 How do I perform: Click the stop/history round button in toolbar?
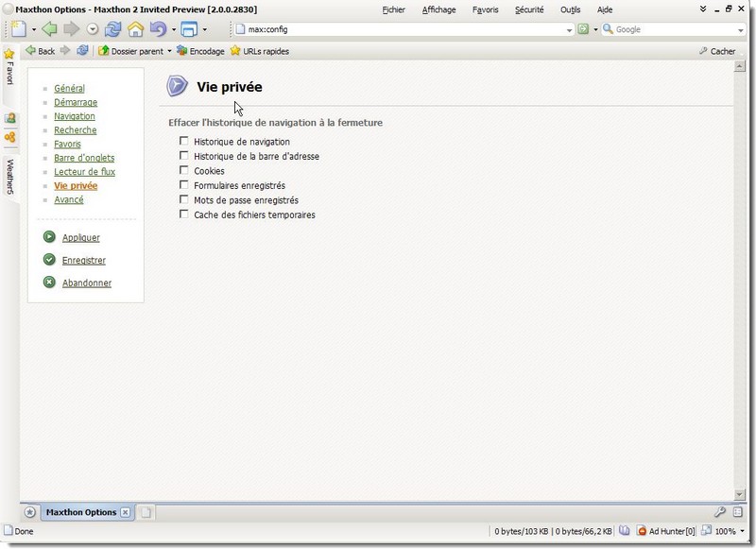click(x=93, y=29)
